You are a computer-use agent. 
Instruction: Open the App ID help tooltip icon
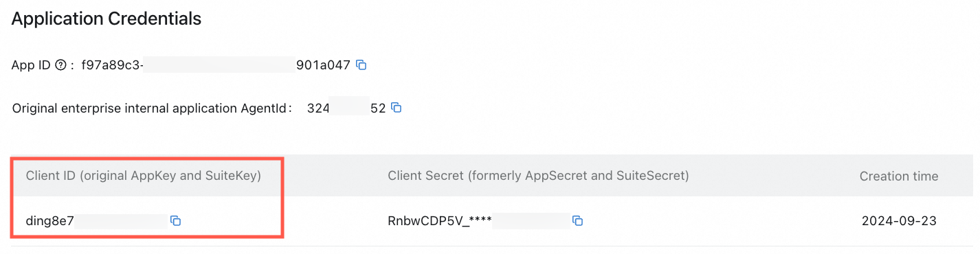click(x=60, y=65)
